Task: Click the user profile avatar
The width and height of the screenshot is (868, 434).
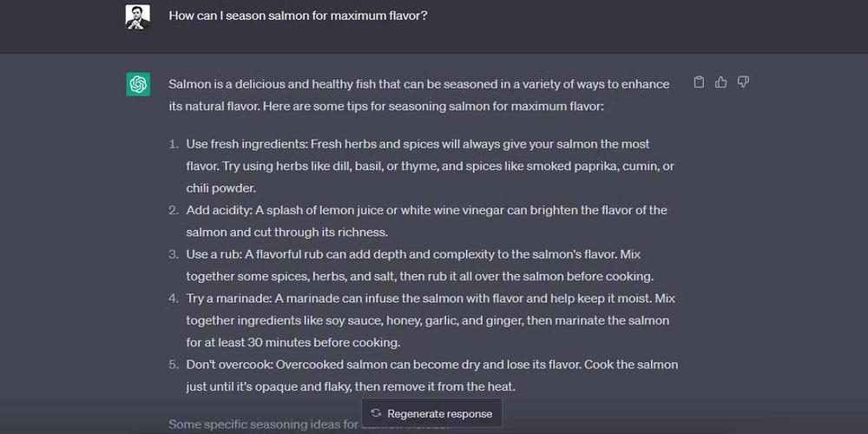Action: [x=138, y=16]
